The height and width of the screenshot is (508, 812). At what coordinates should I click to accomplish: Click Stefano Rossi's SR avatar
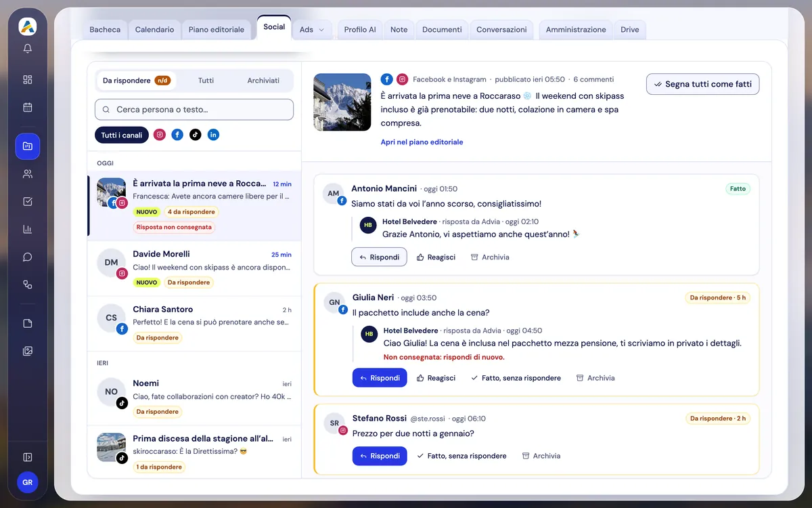(x=334, y=423)
